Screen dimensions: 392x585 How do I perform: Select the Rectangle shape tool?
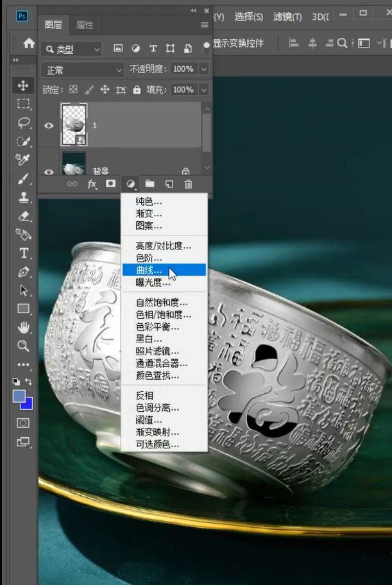(23, 309)
